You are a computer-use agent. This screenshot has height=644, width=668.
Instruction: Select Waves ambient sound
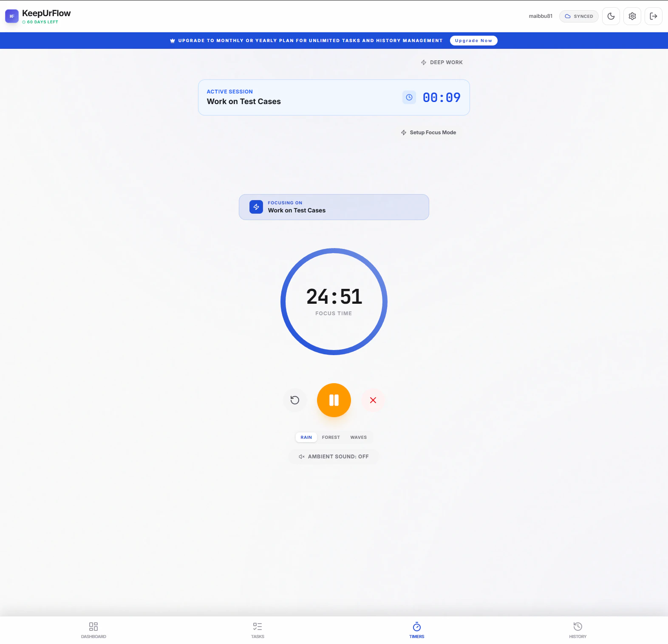359,437
